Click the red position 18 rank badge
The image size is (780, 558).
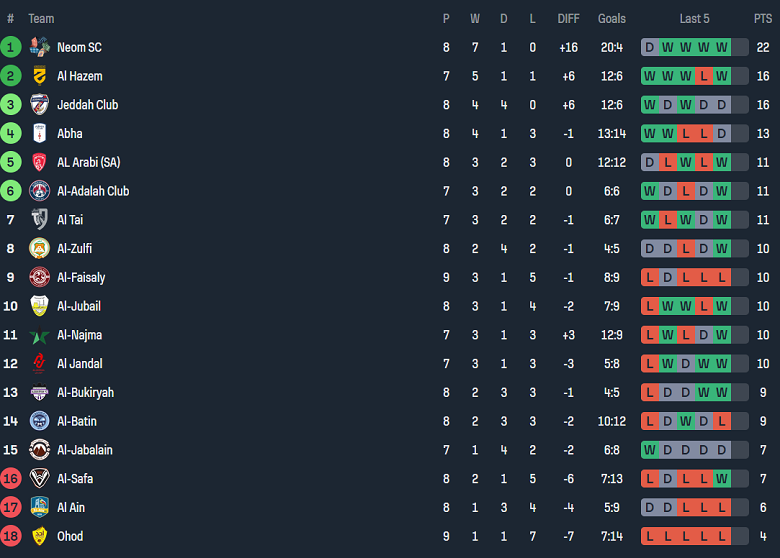(x=11, y=536)
